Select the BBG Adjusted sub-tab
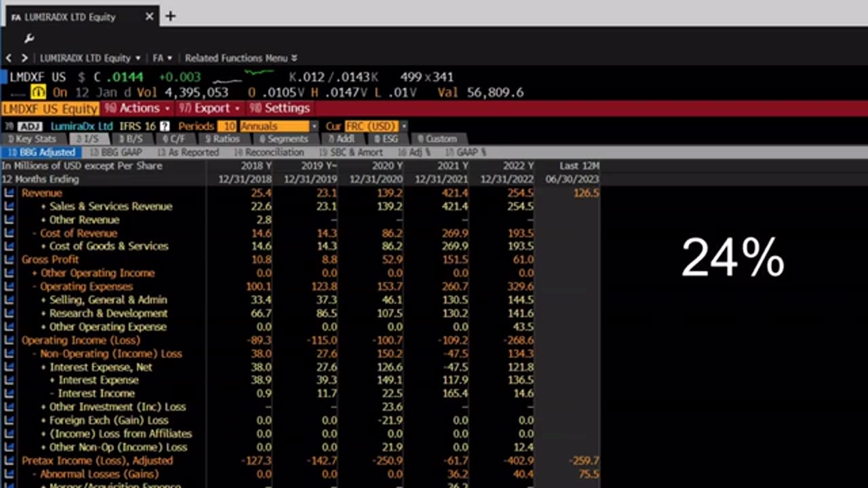 (x=41, y=152)
